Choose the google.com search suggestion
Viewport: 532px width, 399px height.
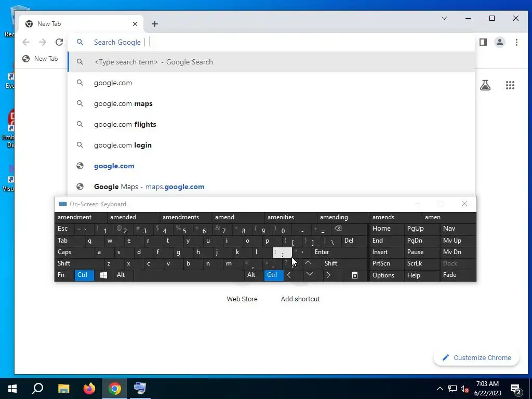coord(271,83)
